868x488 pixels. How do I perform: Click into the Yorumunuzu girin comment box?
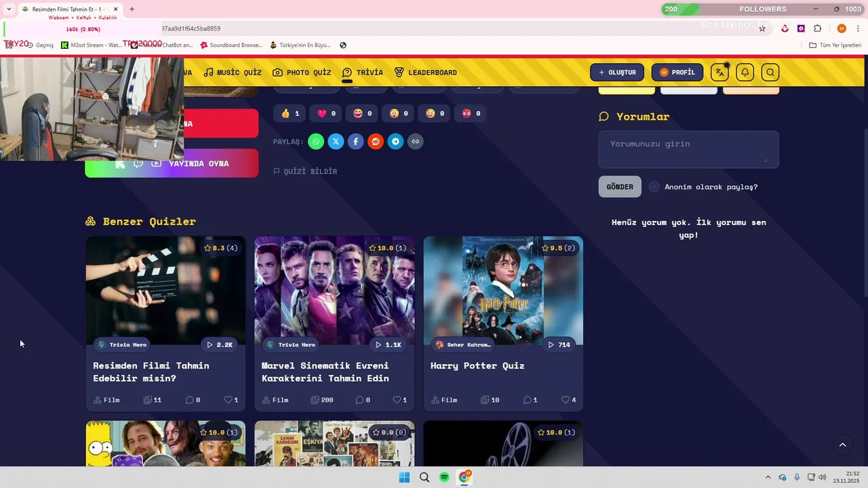tap(688, 150)
